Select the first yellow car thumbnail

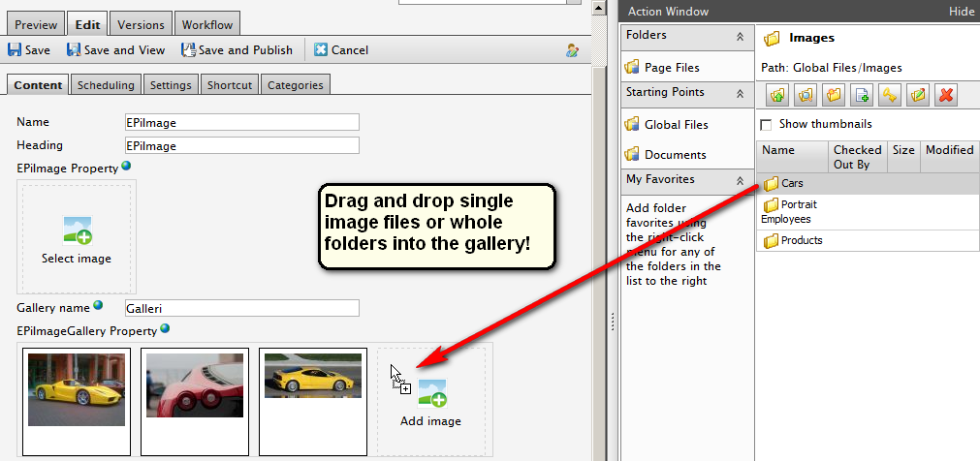(76, 390)
